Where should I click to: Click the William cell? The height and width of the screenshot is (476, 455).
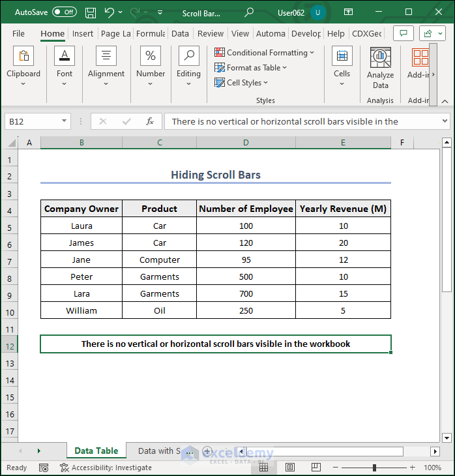pos(81,310)
